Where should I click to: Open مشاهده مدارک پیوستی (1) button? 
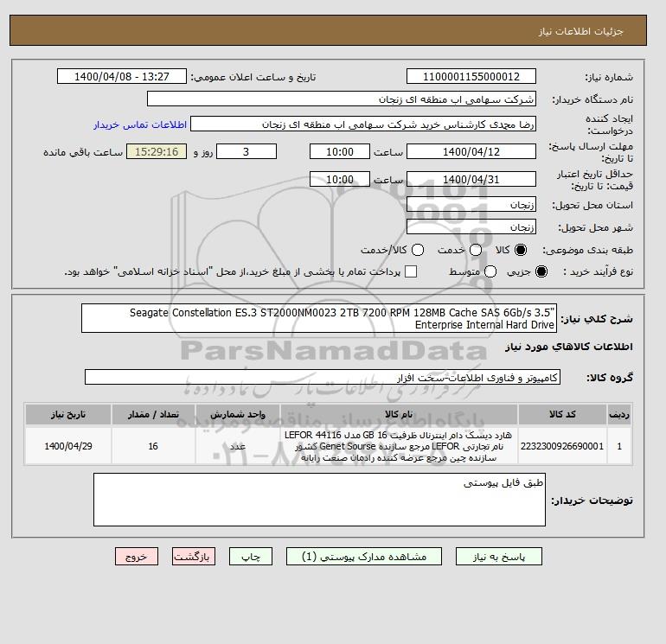(x=364, y=557)
